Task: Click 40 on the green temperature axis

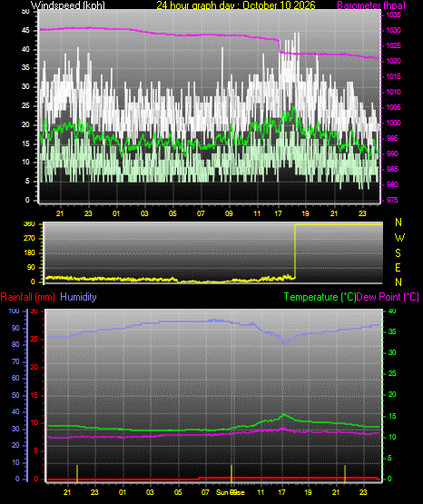Action: (x=392, y=311)
